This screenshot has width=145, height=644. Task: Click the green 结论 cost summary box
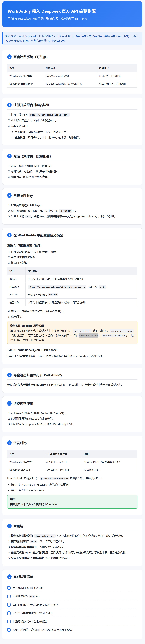coord(72,502)
